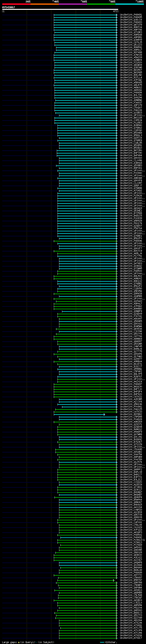
Task: Select hit label UniRef100_B4JET1
Action: [x=131, y=364]
